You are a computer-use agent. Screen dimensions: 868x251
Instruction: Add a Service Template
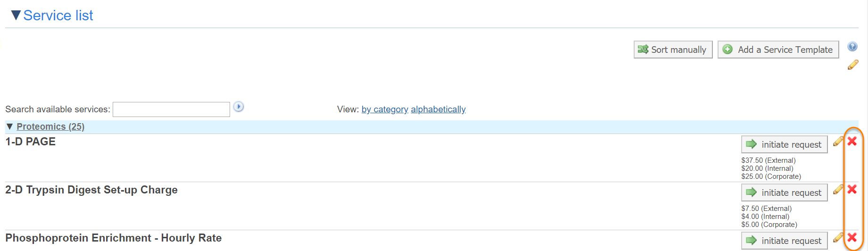pyautogui.click(x=778, y=50)
